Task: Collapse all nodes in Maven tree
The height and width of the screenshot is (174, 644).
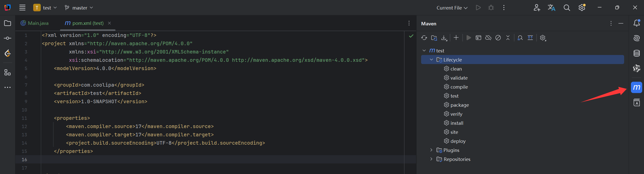Action: point(508,38)
